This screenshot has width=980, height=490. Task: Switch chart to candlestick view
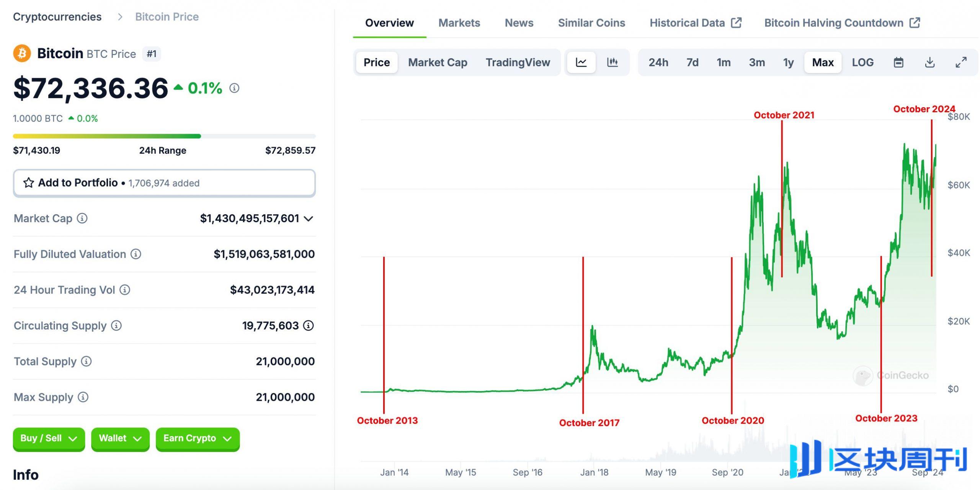tap(612, 62)
